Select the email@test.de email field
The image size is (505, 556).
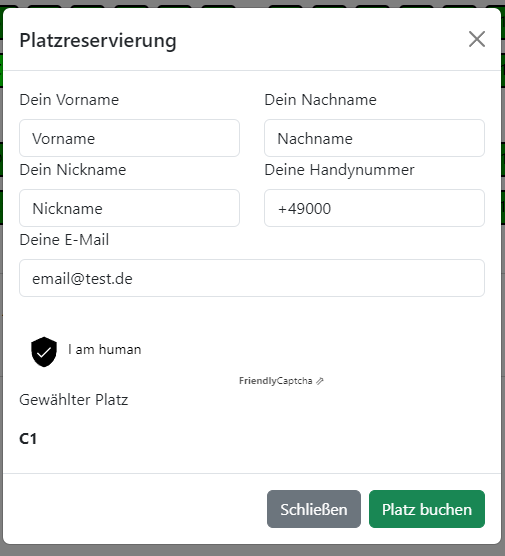(252, 278)
